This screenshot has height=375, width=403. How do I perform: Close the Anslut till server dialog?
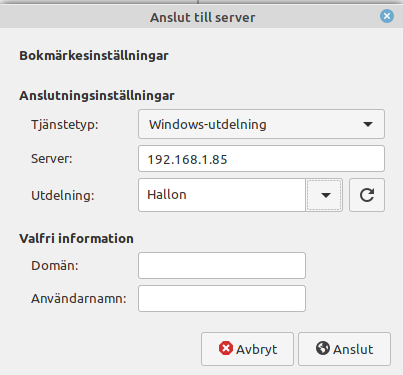pyautogui.click(x=387, y=16)
